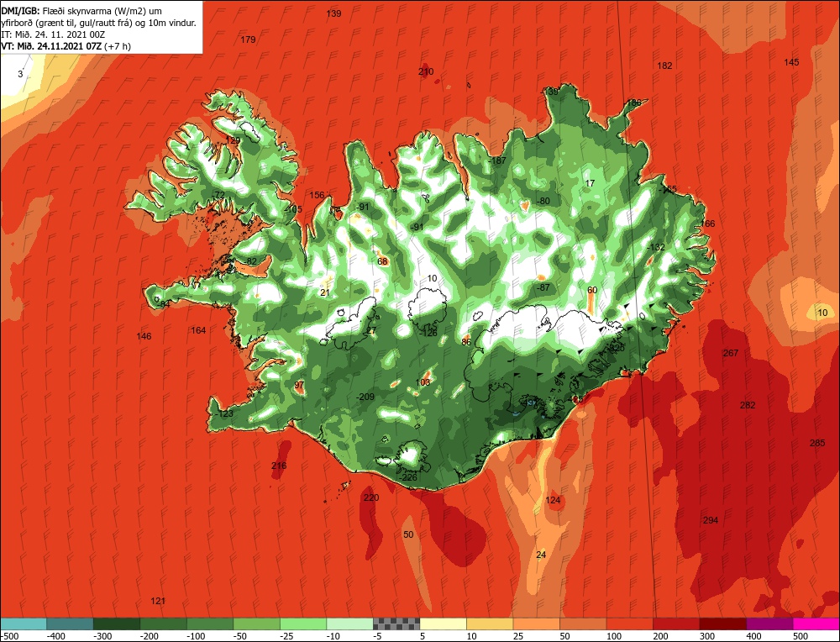Click the '400' label in the legend
This screenshot has width=840, height=642.
[753, 636]
